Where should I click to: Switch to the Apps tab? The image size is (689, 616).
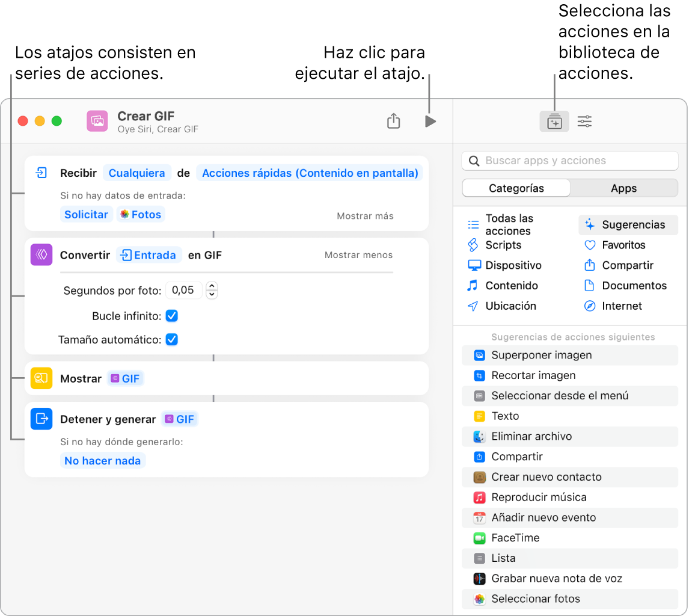[623, 188]
